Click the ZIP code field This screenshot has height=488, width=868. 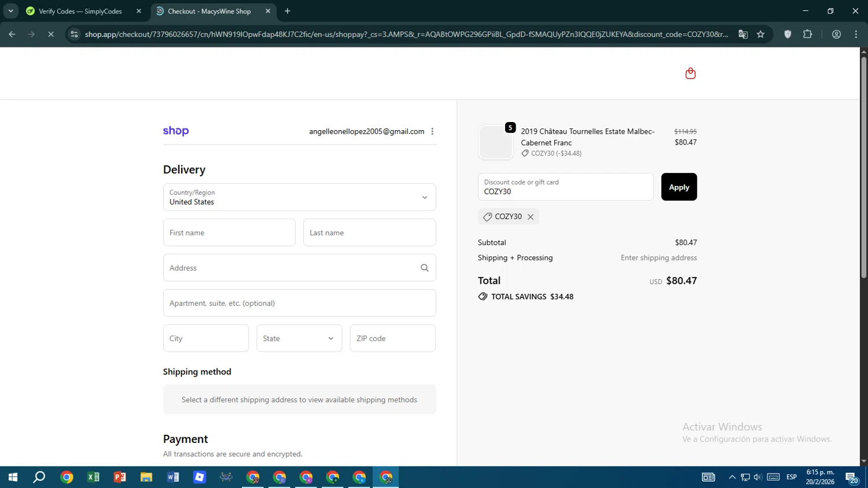pos(392,338)
